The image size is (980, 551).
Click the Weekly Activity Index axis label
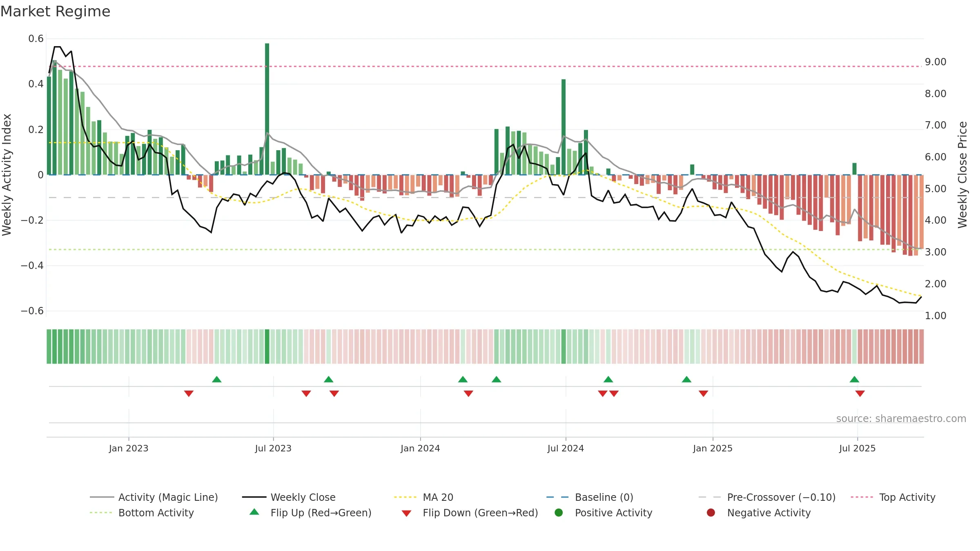pos(7,175)
